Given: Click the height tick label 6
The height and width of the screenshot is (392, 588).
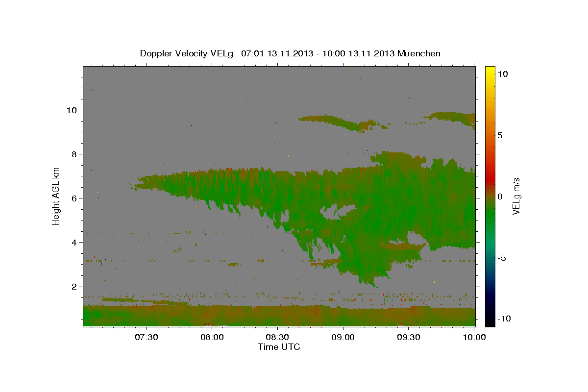Looking at the screenshot, I should click(x=73, y=198).
